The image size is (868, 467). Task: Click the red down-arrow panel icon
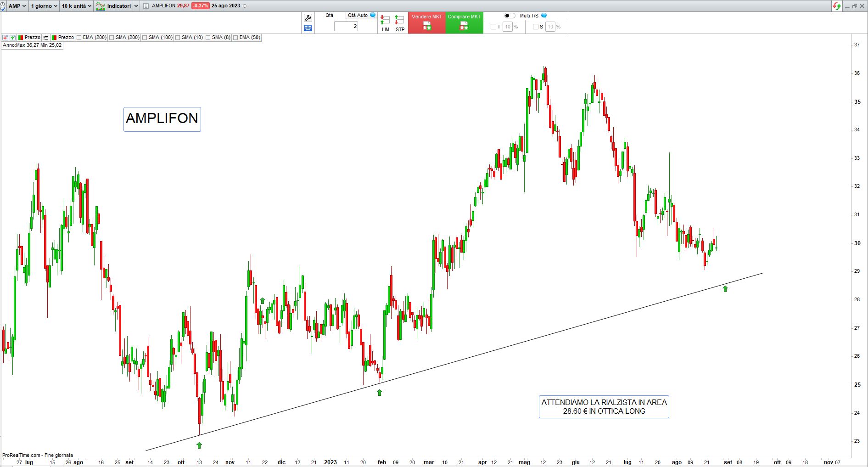pyautogui.click(x=5, y=38)
